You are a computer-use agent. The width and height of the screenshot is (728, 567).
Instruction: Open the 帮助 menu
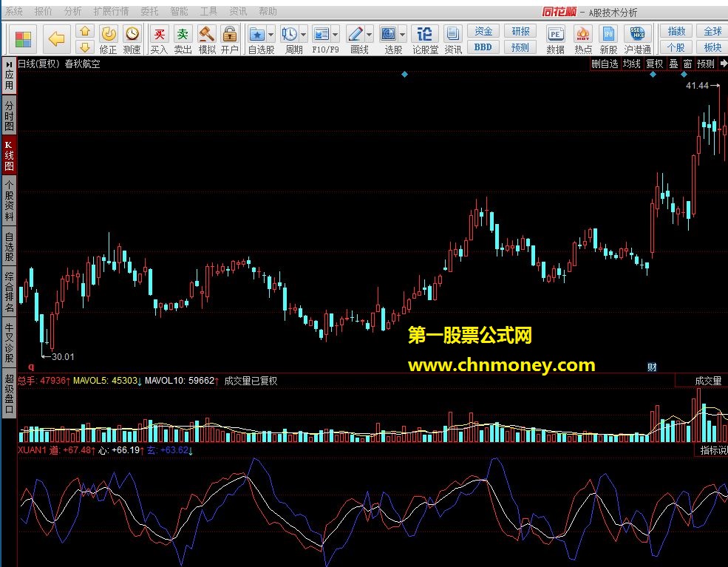[268, 10]
